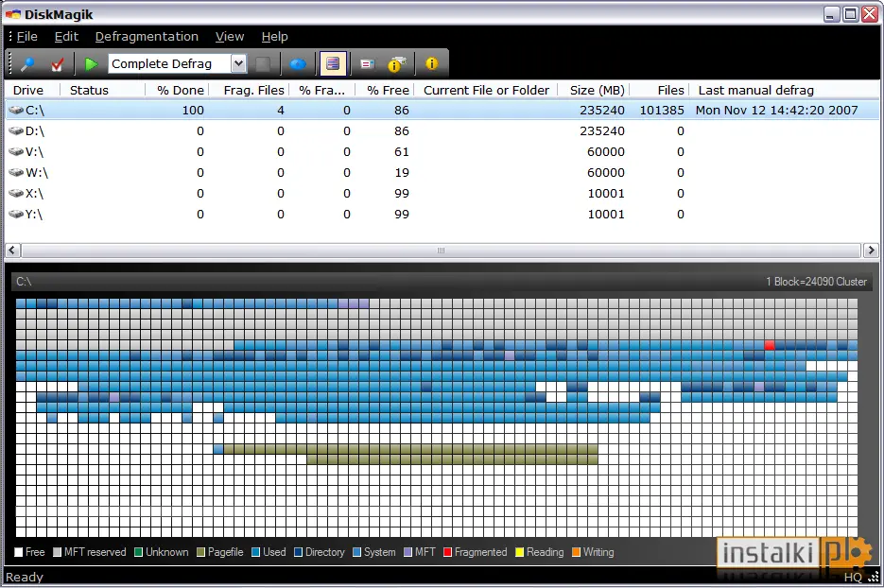Screen dimensions: 884x588
Task: Select the D:\ drive row
Action: [442, 130]
